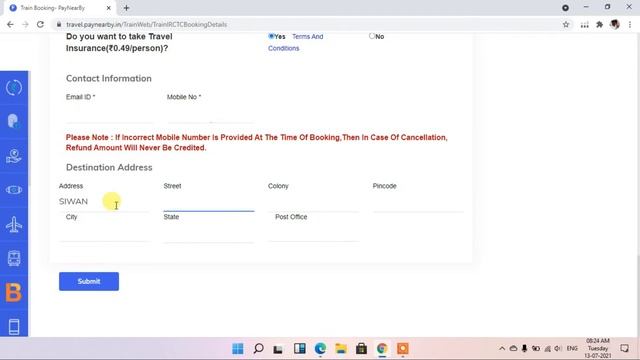This screenshot has height=360, width=640.
Task: Select No for travel insurance
Action: (372, 36)
